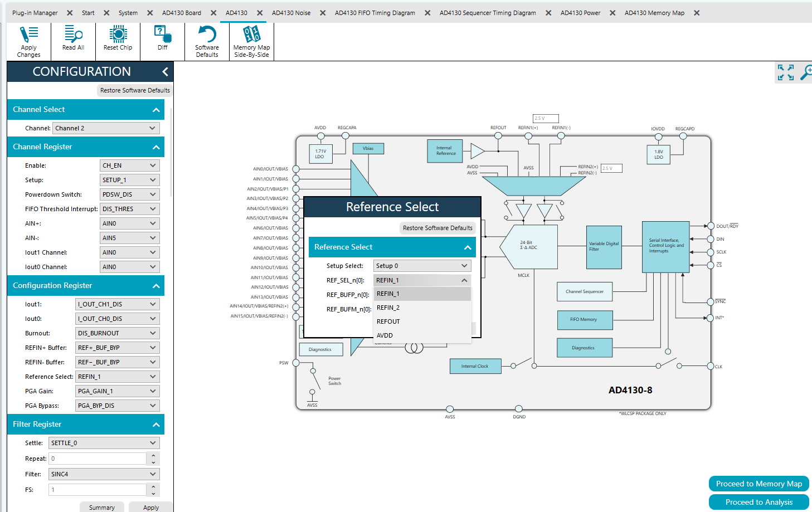812x512 pixels.
Task: Open the Diff tool
Action: (162, 38)
